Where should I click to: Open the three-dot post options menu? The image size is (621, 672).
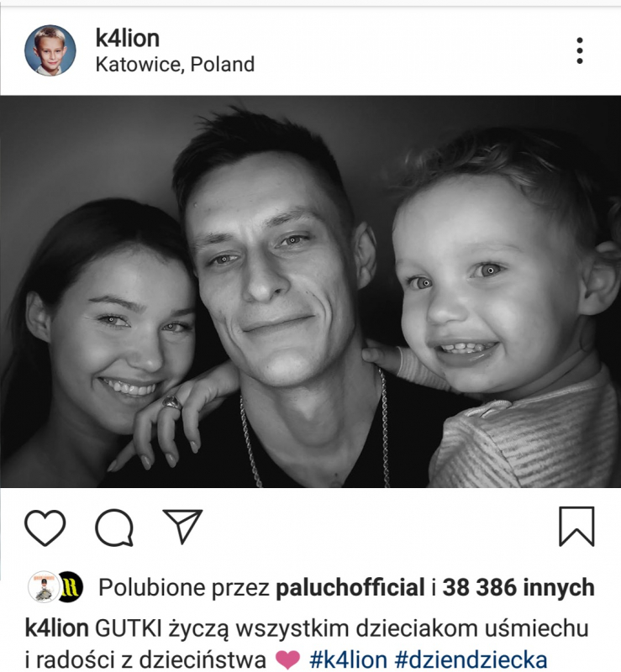[x=580, y=50]
